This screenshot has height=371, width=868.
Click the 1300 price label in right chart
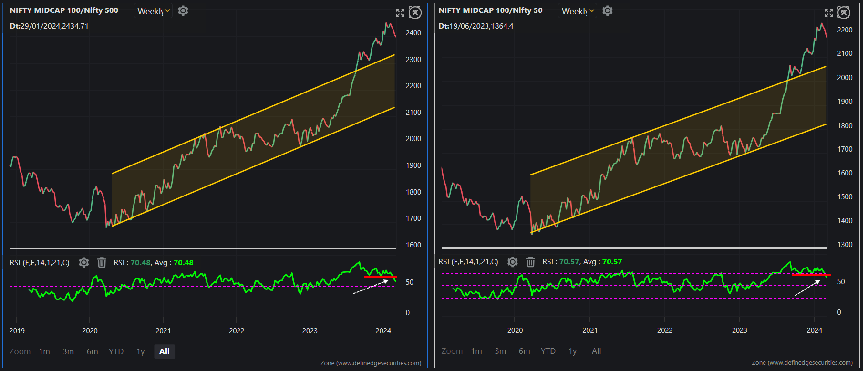[845, 244]
